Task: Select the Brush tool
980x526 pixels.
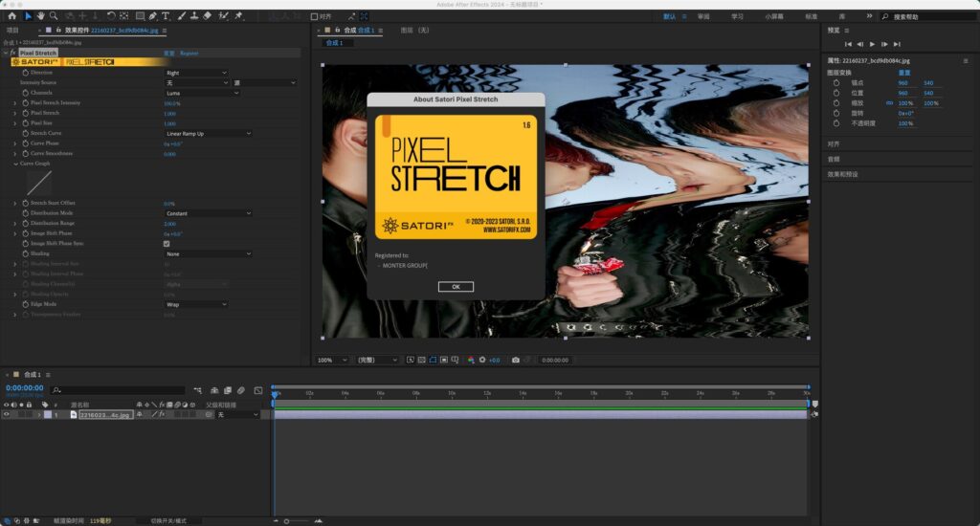Action: point(181,16)
